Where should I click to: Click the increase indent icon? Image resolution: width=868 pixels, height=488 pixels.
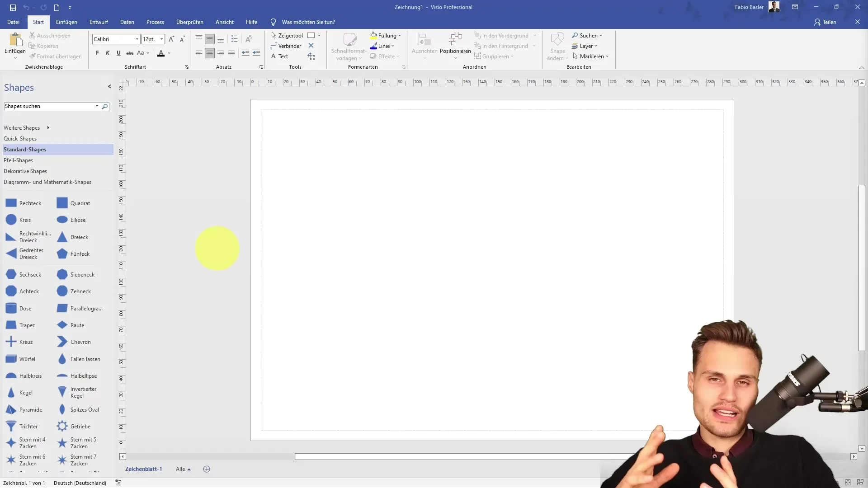[x=256, y=53]
